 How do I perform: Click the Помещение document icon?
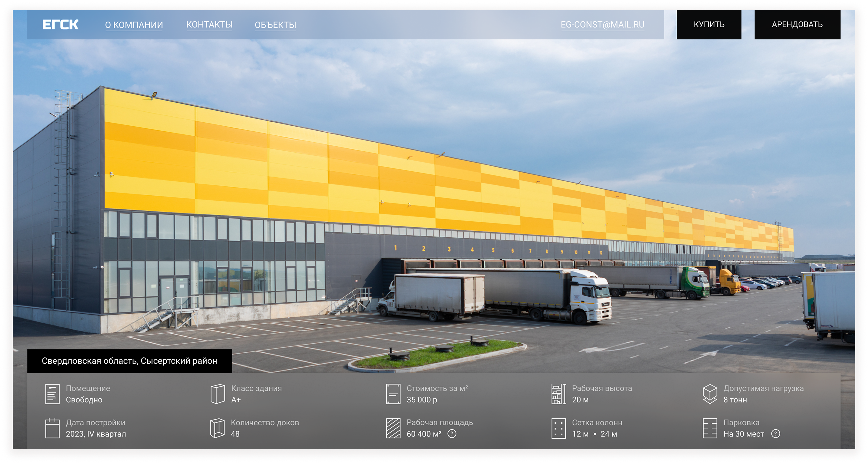(52, 394)
